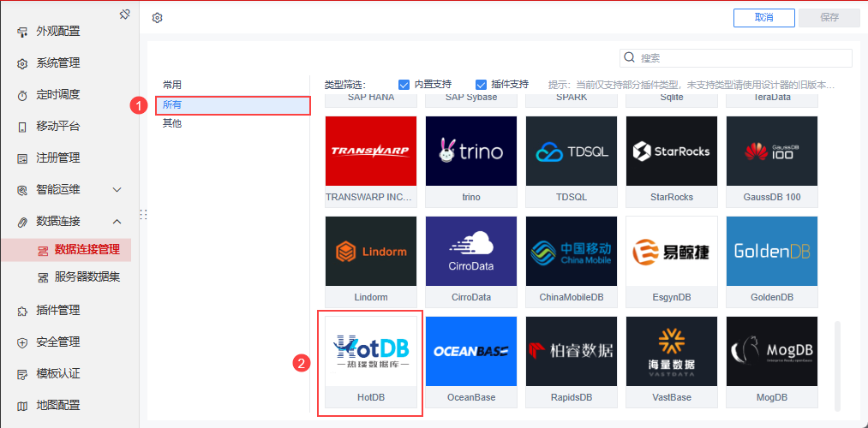Click the 取消 button
The height and width of the screenshot is (428, 868).
[764, 18]
